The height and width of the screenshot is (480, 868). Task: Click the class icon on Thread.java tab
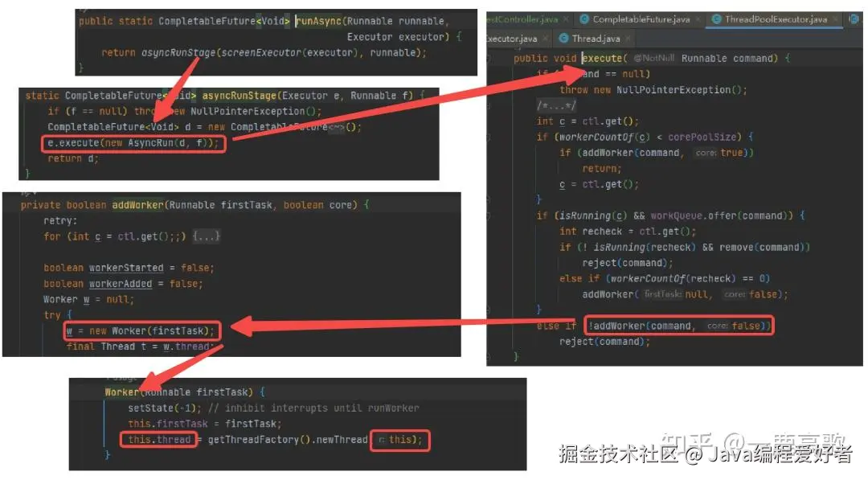click(x=563, y=39)
